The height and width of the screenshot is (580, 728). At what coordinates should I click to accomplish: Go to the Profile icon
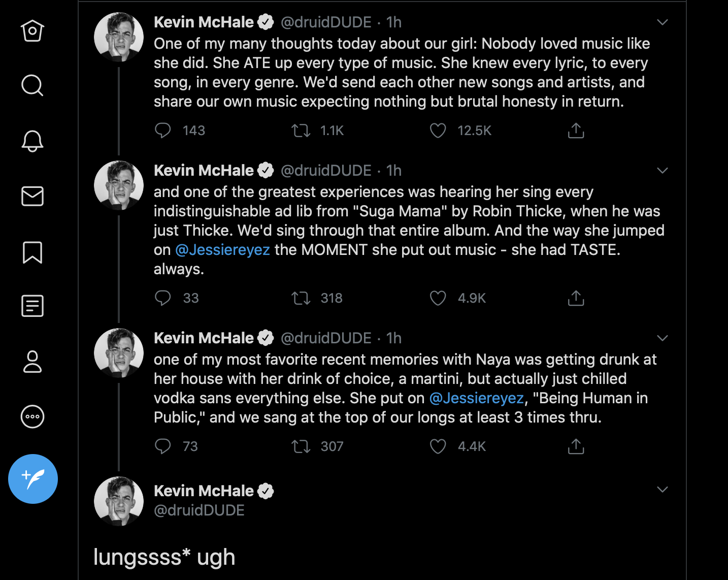tap(32, 362)
